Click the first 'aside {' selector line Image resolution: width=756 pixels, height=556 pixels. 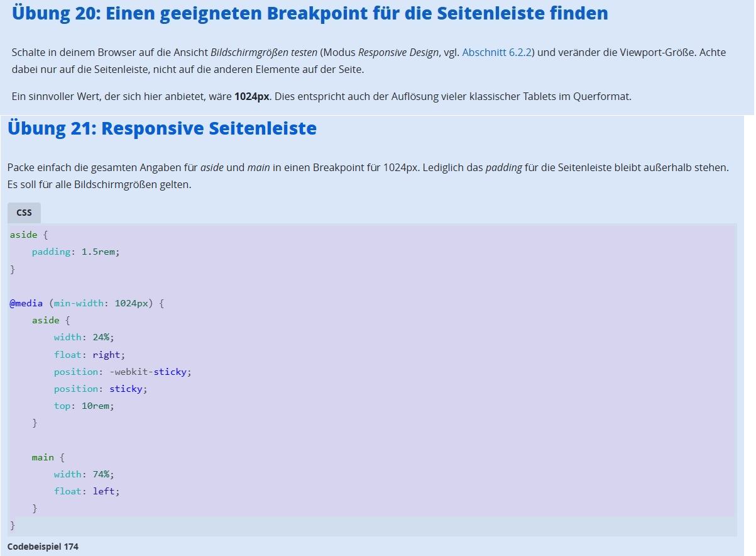[x=28, y=235]
